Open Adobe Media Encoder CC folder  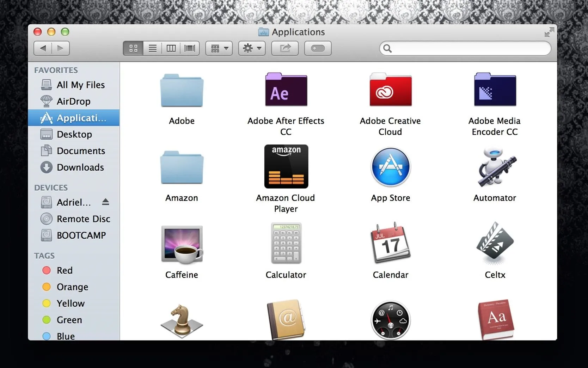[x=495, y=90]
